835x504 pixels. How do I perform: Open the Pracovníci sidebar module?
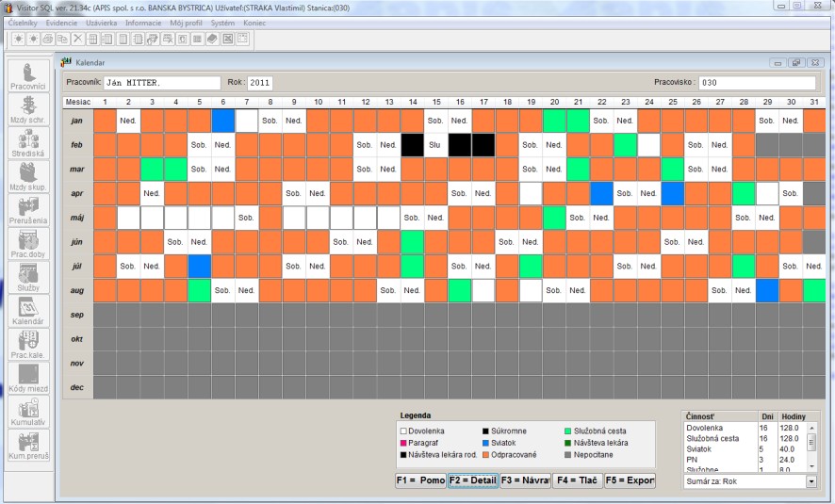tap(28, 74)
